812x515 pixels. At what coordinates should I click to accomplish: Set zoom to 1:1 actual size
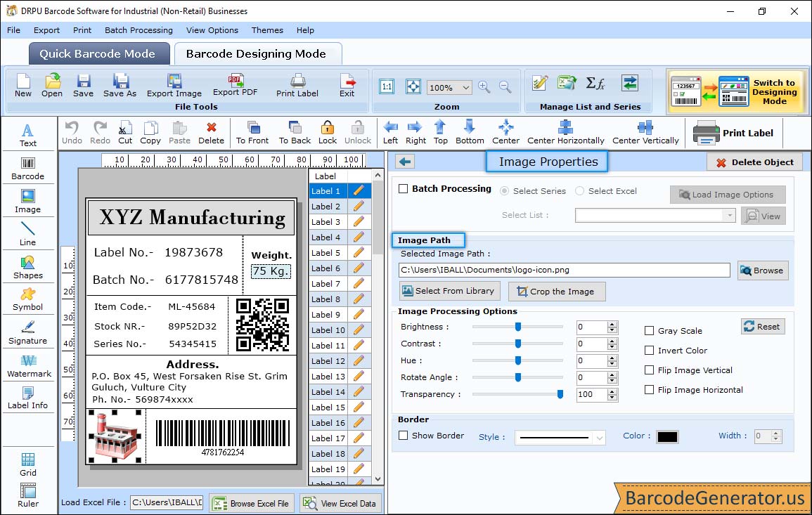coord(387,86)
